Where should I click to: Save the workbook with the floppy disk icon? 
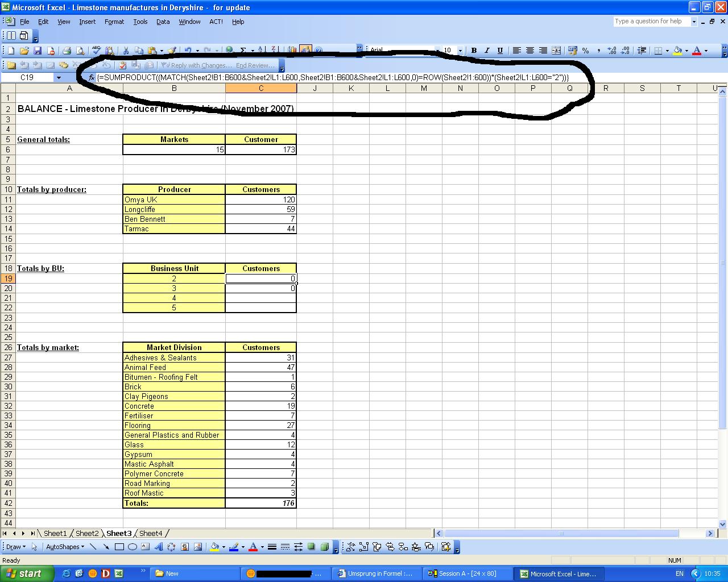click(x=38, y=51)
